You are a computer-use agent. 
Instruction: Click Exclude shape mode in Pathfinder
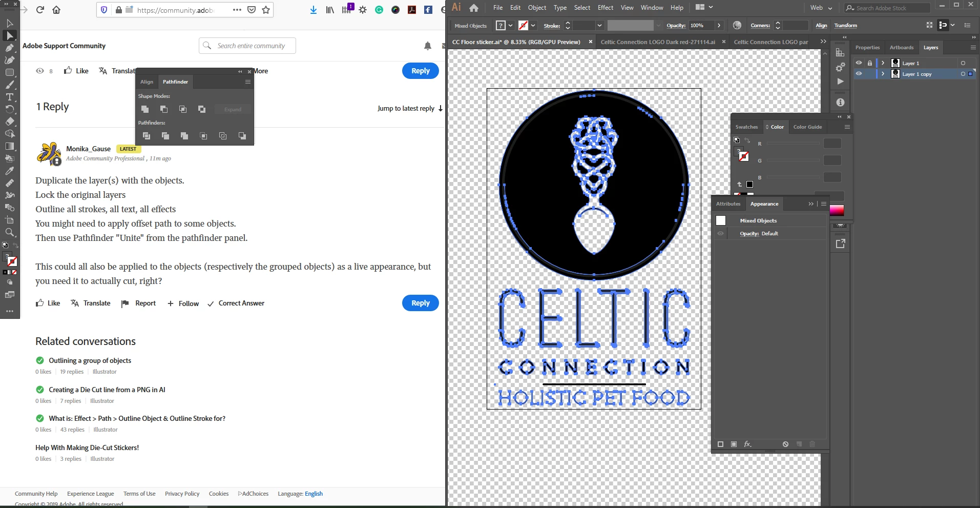pyautogui.click(x=202, y=109)
